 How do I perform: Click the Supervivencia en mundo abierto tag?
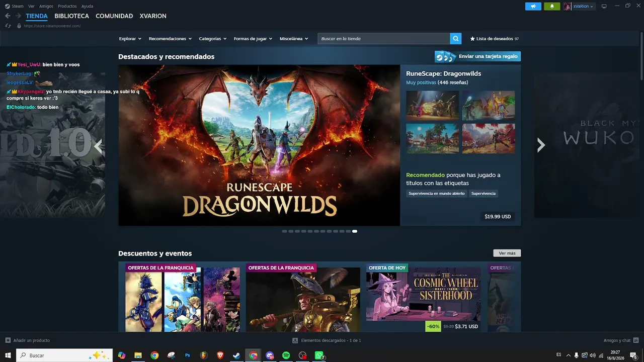[437, 194]
